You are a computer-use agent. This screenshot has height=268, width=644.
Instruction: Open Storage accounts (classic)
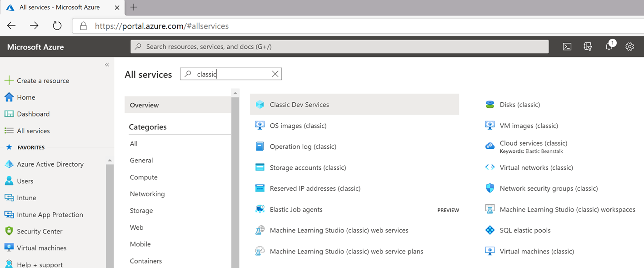click(x=308, y=167)
